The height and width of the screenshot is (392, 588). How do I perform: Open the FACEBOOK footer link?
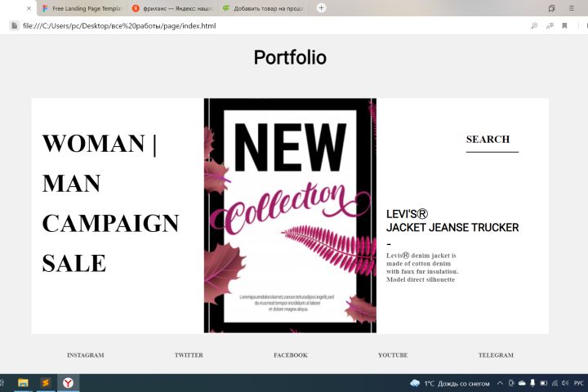pos(291,355)
